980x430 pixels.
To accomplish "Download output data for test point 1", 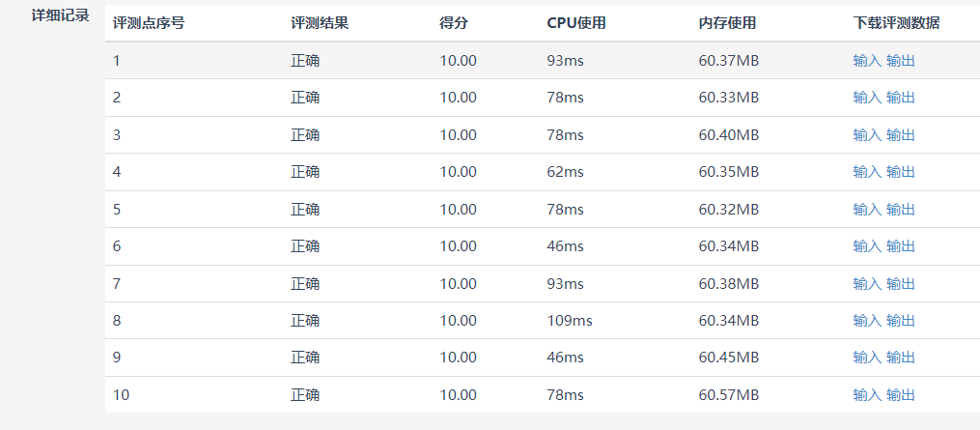I will [901, 61].
